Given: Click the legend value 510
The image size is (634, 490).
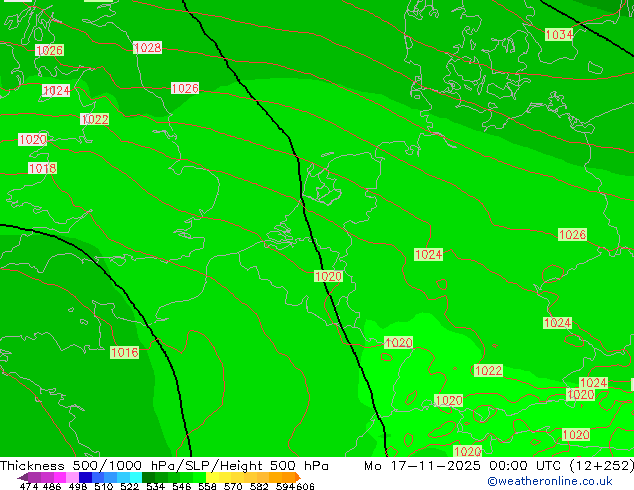Looking at the screenshot, I should point(104,486).
